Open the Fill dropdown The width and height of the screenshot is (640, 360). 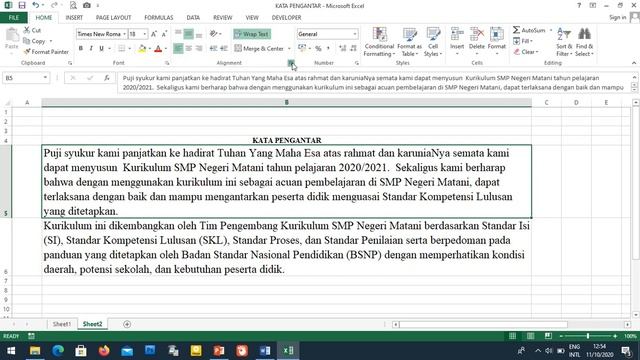(523, 41)
